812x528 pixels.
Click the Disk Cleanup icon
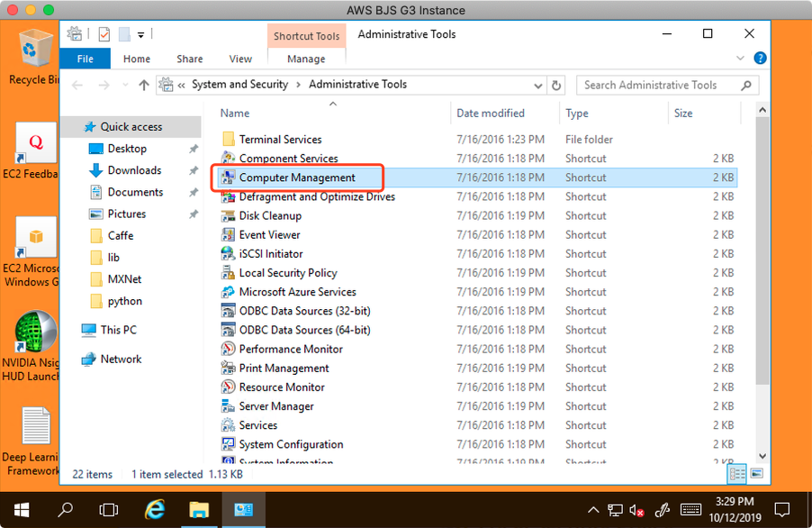[229, 215]
